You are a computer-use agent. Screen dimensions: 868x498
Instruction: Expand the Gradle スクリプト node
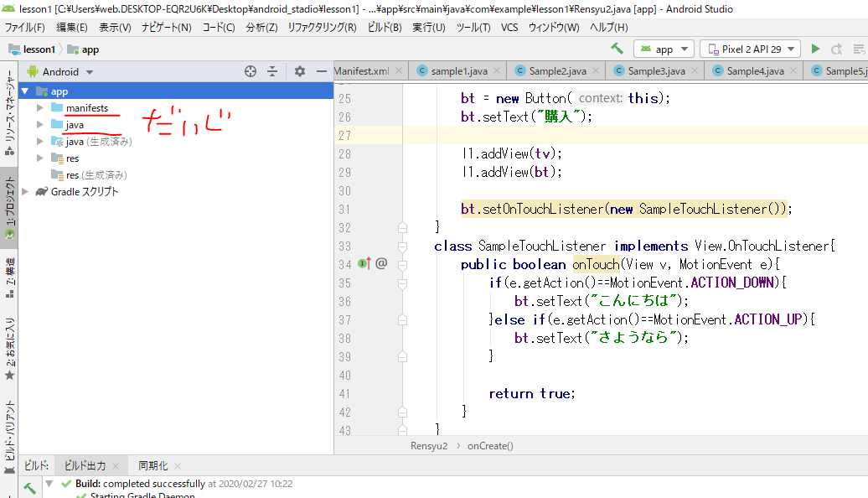point(24,192)
